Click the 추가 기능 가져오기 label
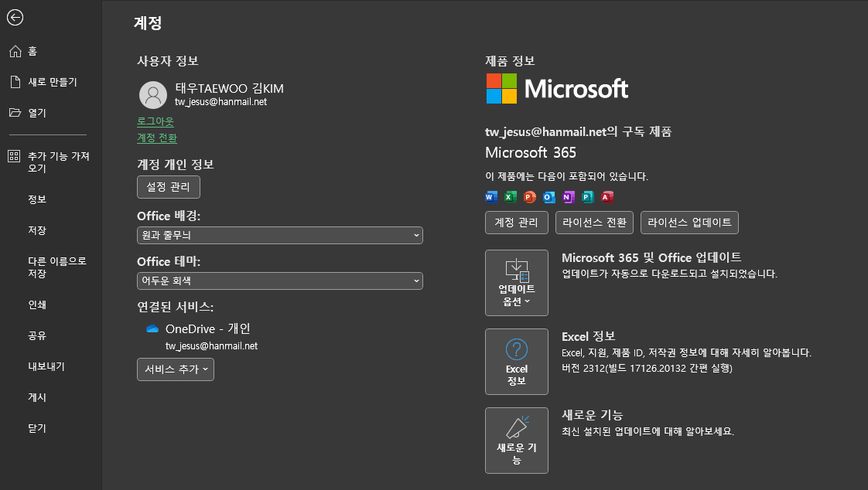 pos(59,162)
